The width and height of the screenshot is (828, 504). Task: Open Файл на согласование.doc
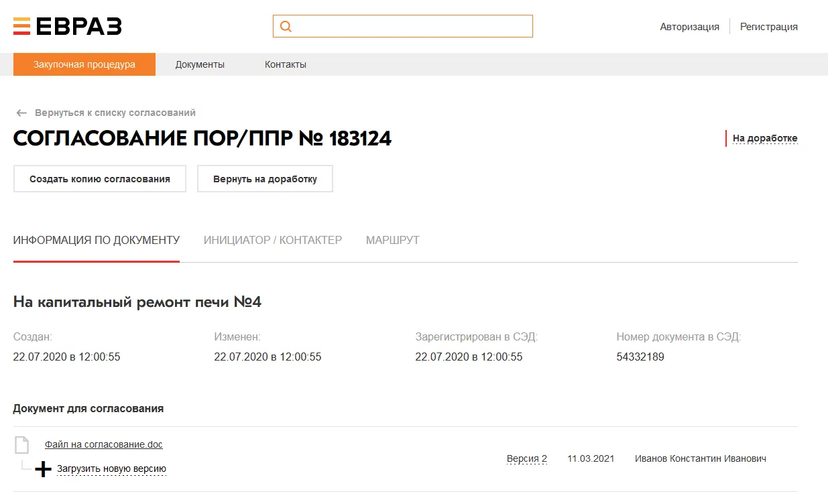103,444
